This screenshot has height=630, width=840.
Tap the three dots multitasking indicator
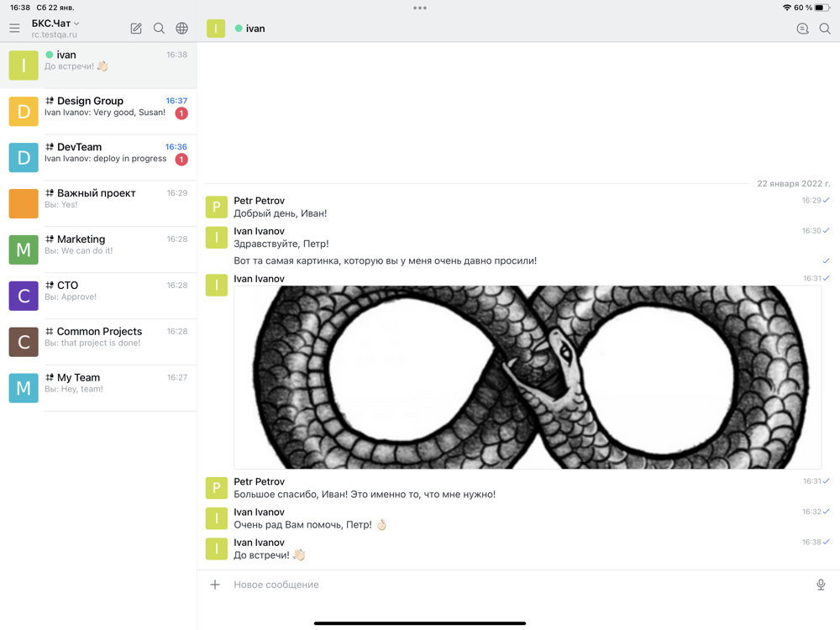click(420, 8)
